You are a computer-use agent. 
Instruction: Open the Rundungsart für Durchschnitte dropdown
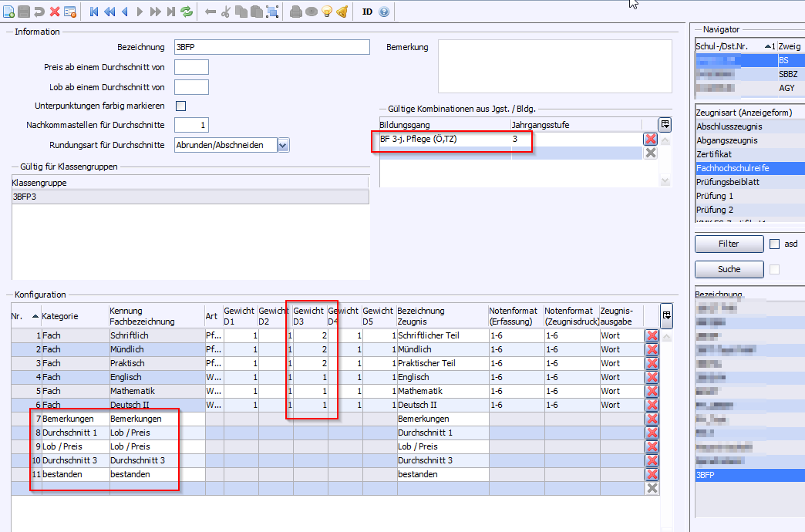pyautogui.click(x=283, y=145)
